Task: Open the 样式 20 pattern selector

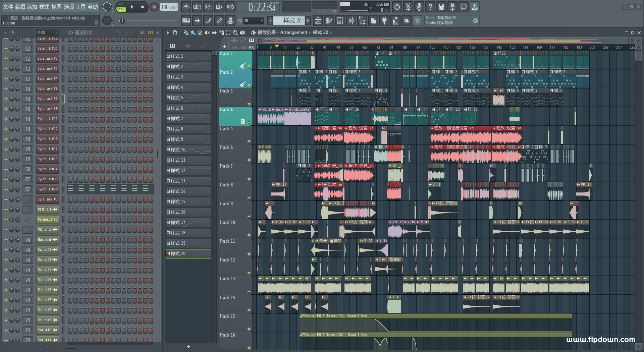Action: pyautogui.click(x=288, y=21)
